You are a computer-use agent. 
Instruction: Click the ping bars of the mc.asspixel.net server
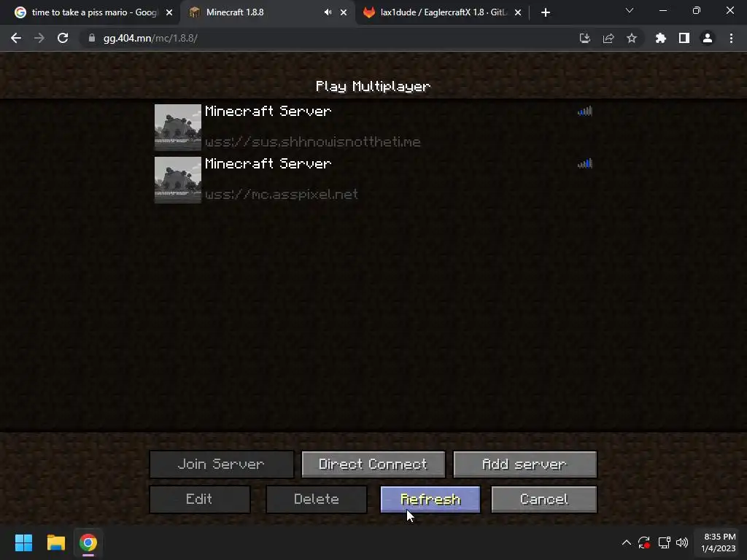pyautogui.click(x=584, y=163)
